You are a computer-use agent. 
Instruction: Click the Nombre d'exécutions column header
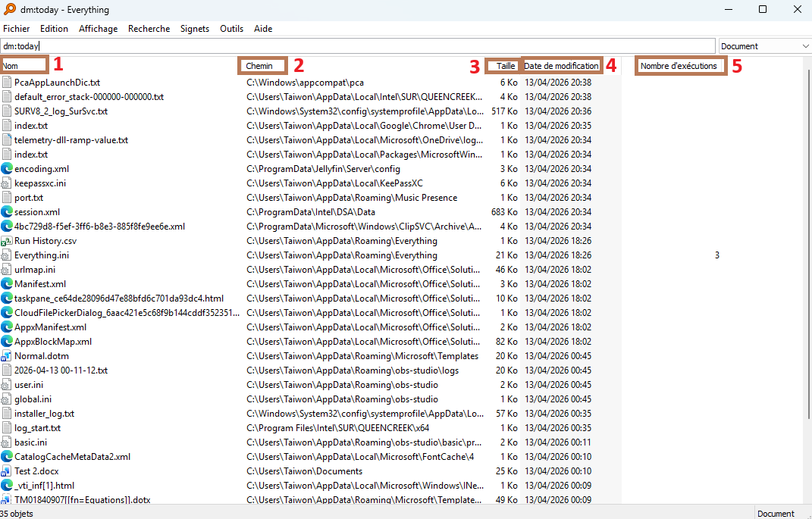point(679,66)
